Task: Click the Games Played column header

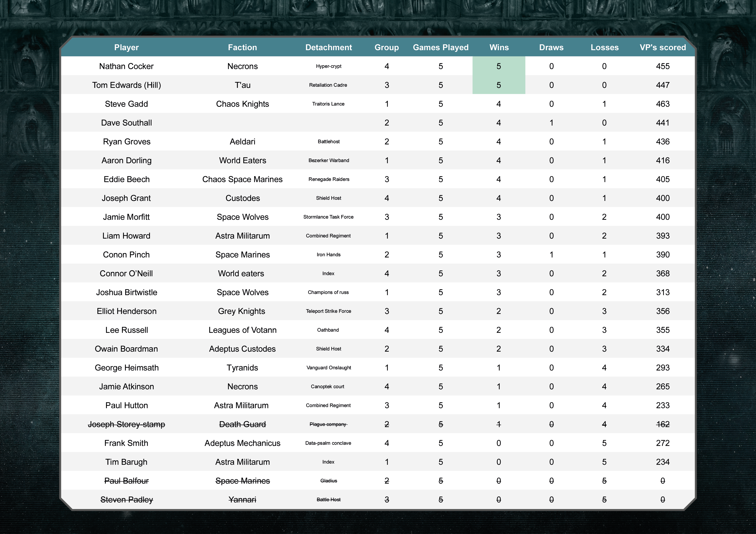Action: (440, 47)
